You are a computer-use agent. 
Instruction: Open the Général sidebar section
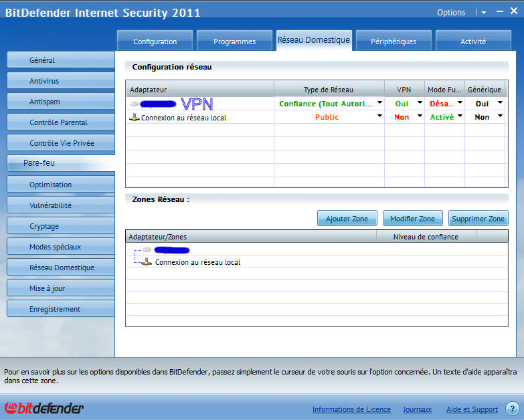pos(61,60)
